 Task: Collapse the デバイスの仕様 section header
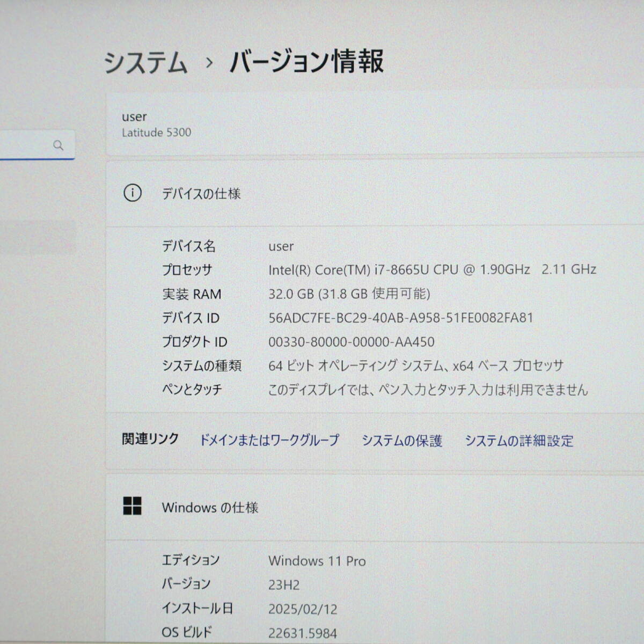pos(375,193)
